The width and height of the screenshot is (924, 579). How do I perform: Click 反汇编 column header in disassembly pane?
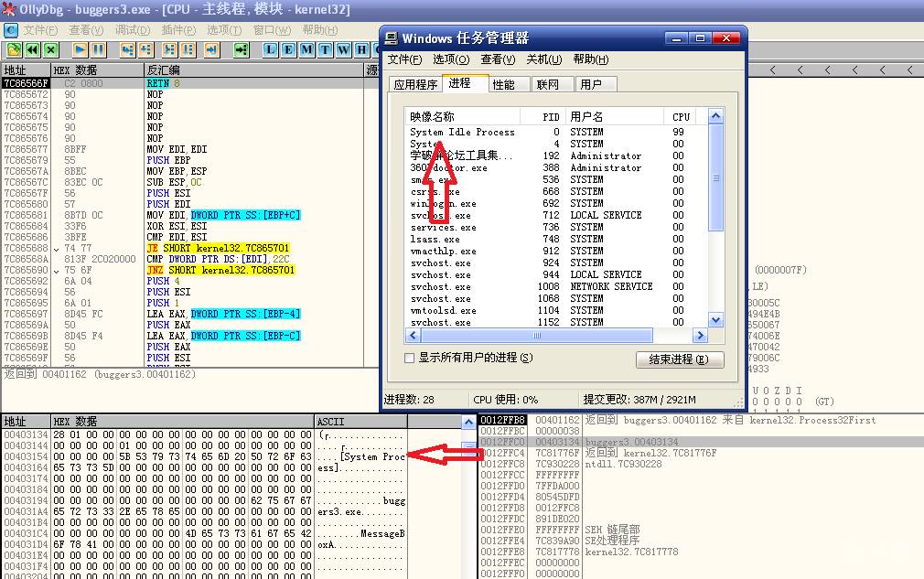[254, 70]
